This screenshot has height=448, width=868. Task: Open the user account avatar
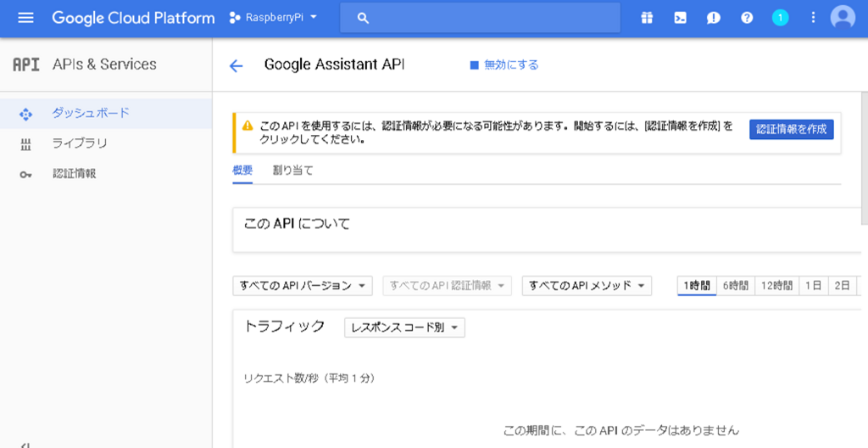(843, 17)
